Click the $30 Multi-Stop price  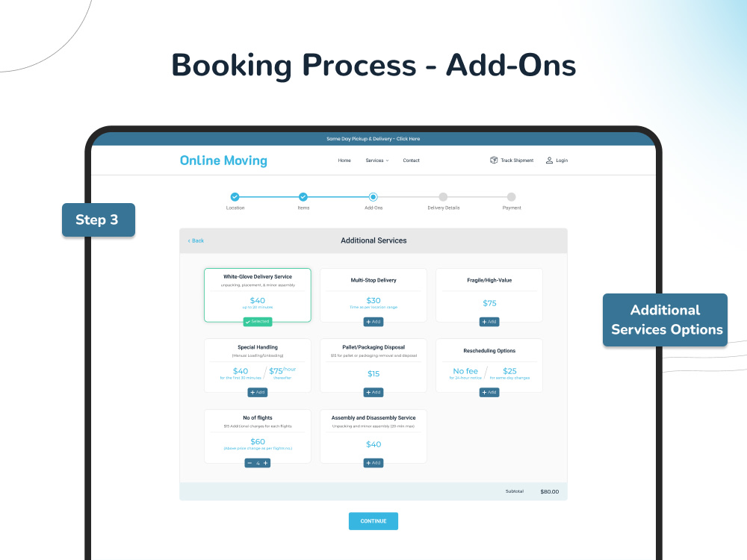coord(373,300)
